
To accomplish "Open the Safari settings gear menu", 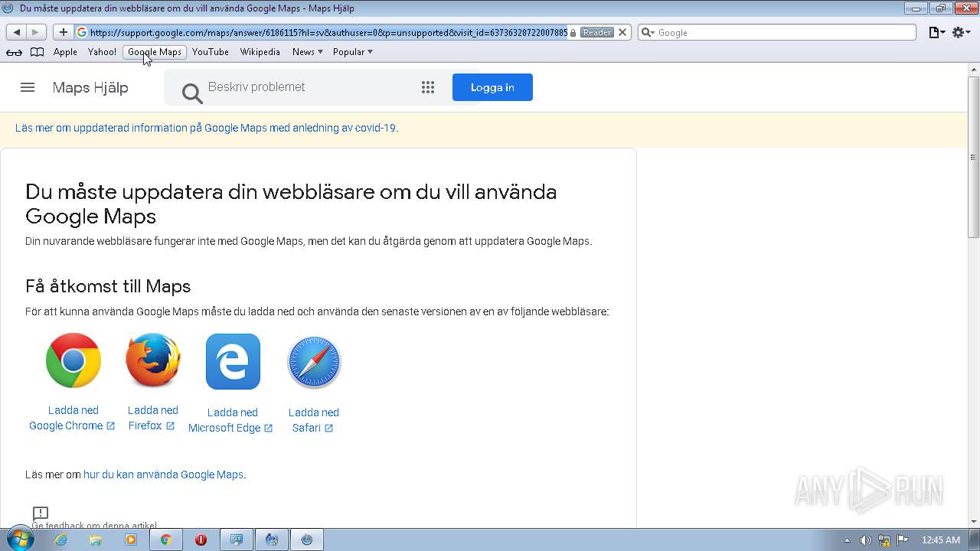I will pyautogui.click(x=961, y=32).
